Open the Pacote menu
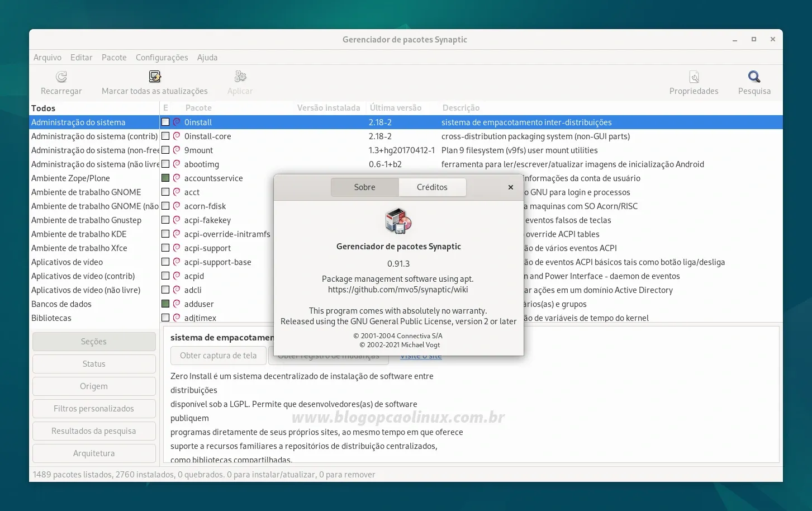 pyautogui.click(x=114, y=57)
